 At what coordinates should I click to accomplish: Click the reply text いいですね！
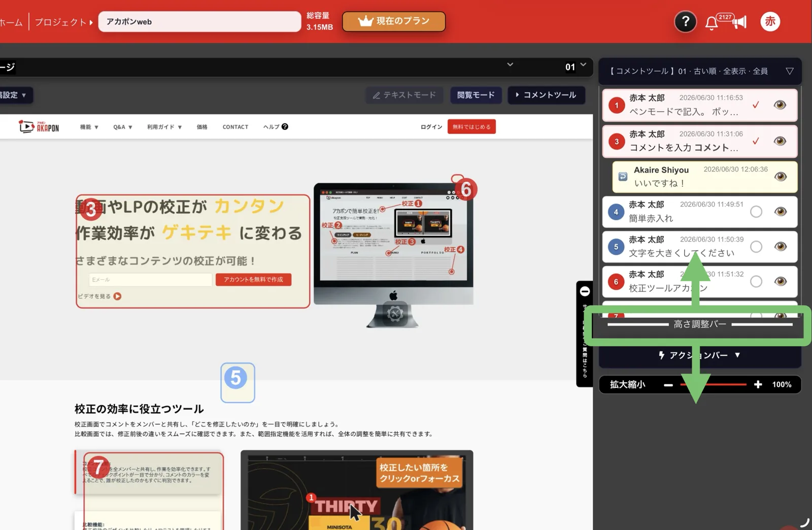point(660,183)
